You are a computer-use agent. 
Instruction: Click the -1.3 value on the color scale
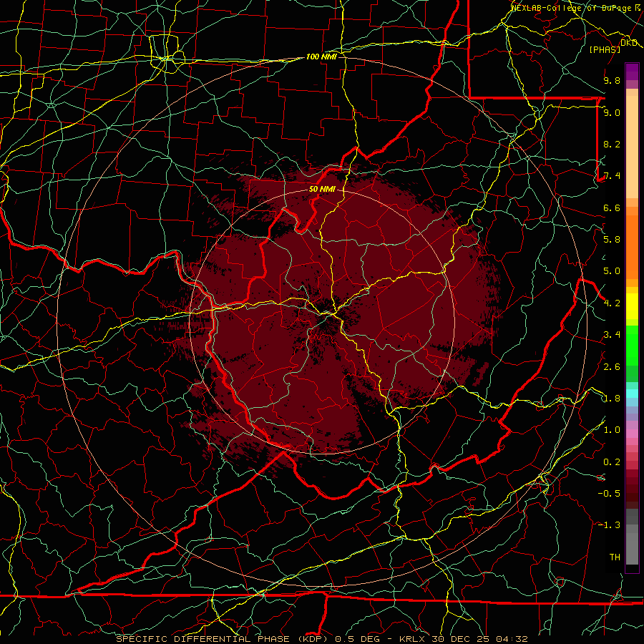click(x=609, y=525)
